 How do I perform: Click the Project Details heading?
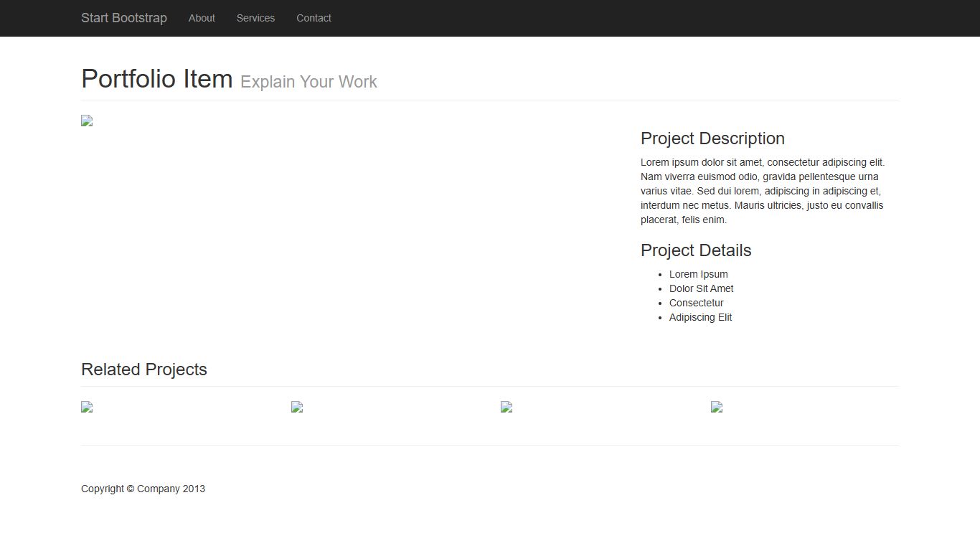click(x=696, y=250)
